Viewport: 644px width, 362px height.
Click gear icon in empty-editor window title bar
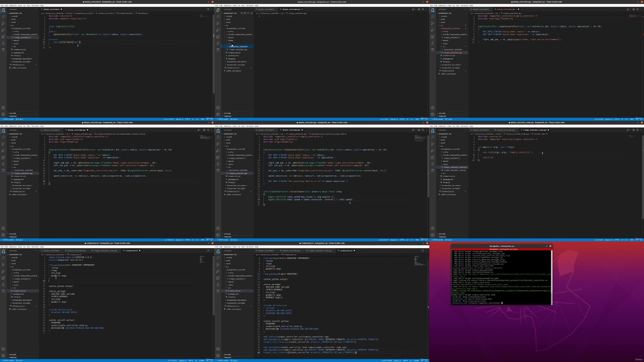pos(419,9)
